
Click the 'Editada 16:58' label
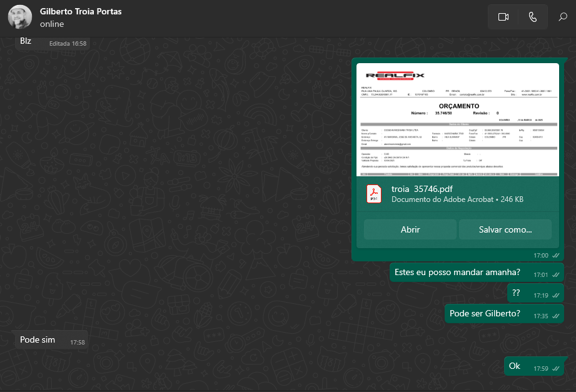(68, 44)
